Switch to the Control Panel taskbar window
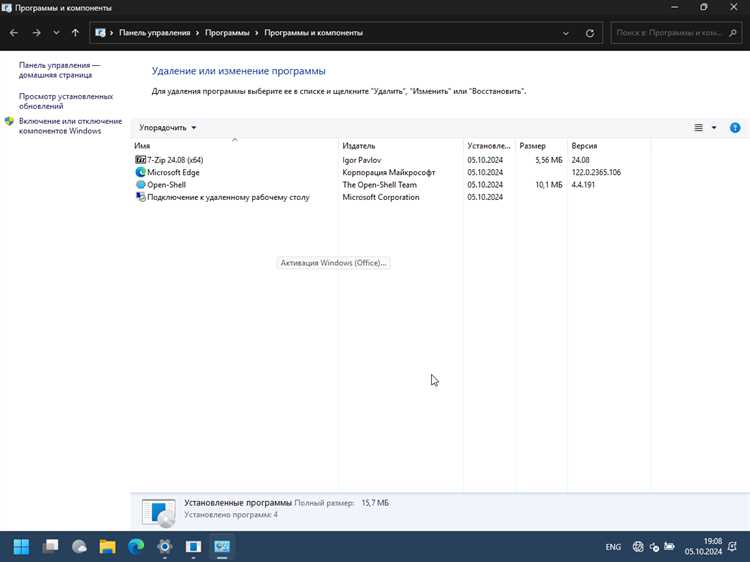750x562 pixels. pos(222,546)
